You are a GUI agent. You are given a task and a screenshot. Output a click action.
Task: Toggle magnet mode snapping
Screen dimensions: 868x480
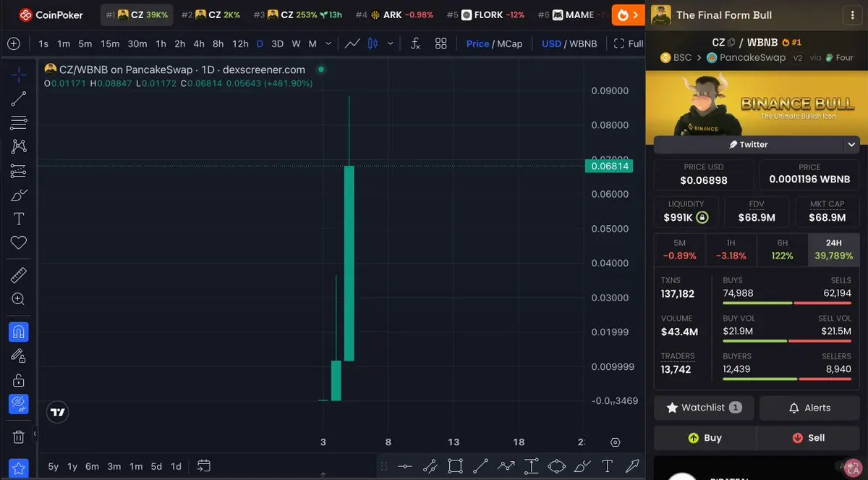[19, 332]
